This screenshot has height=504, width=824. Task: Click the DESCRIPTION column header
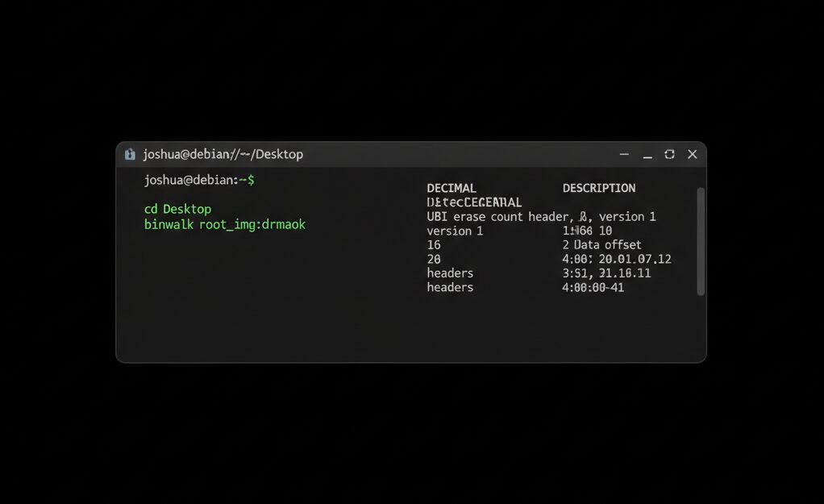(598, 188)
